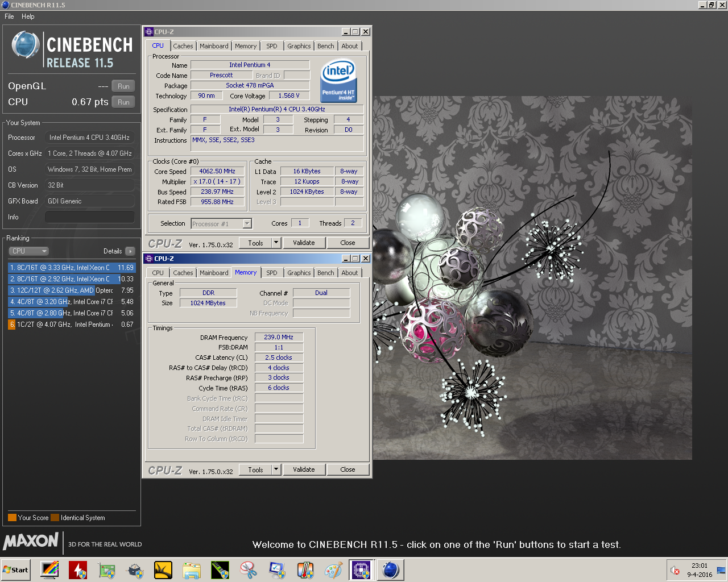This screenshot has height=582, width=728.
Task: Launch the red lightning bolt taskbar icon
Action: coord(78,569)
